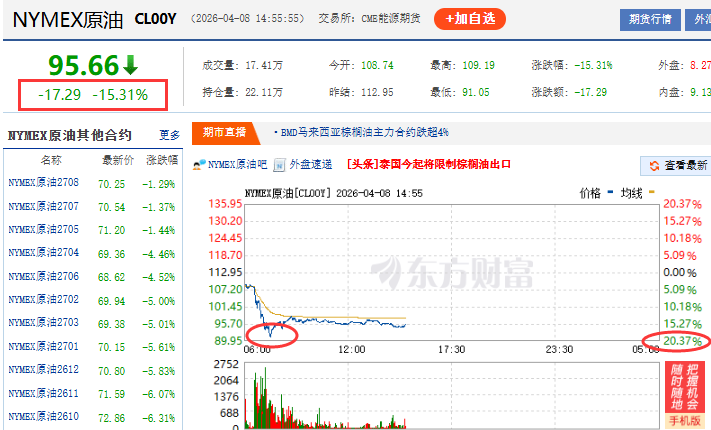711x430 pixels.
Task: Click the CL00Y ticker code in header
Action: pyautogui.click(x=155, y=19)
